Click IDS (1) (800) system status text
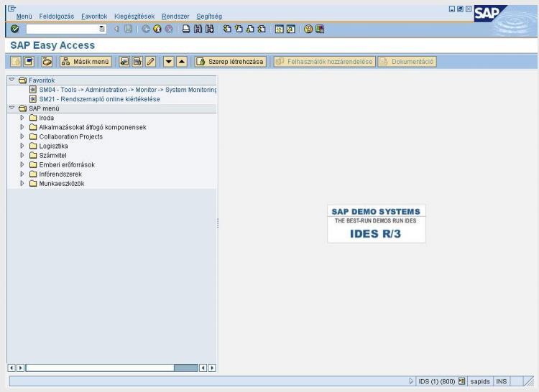This screenshot has height=392, width=539. click(436, 381)
